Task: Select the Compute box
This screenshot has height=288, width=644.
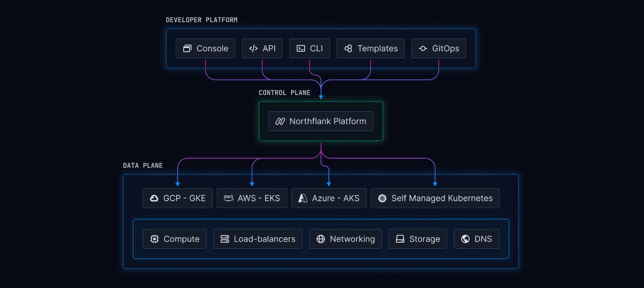Action: [175, 239]
